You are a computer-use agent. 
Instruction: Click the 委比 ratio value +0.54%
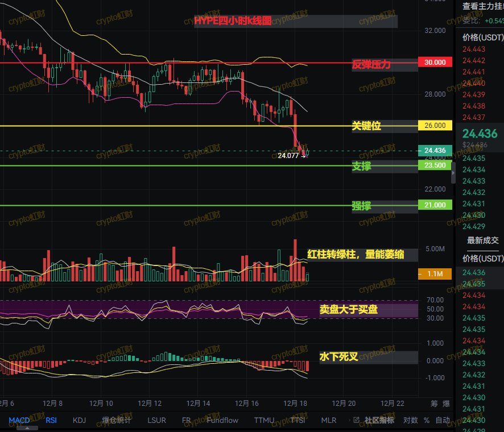pyautogui.click(x=494, y=21)
